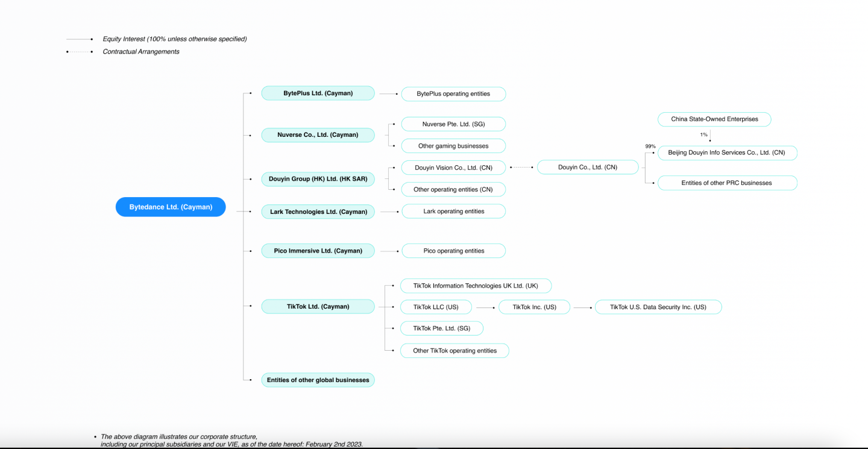Select the Nuverse Pte. Ltd. (SG) node
The height and width of the screenshot is (449, 868).
coord(453,124)
